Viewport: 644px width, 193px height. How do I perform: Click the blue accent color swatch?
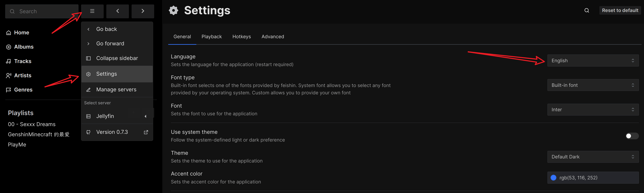[553, 178]
